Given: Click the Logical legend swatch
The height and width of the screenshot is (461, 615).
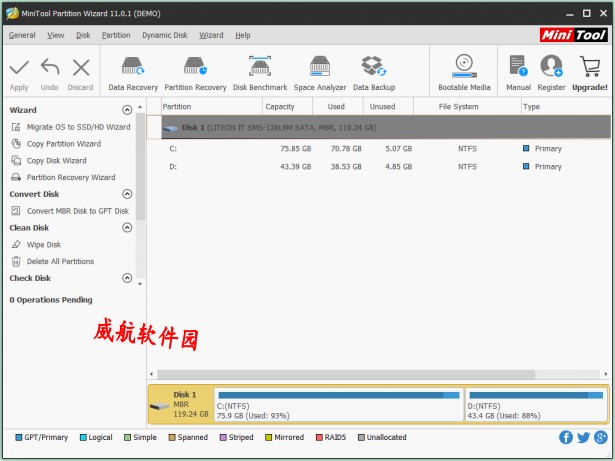Looking at the screenshot, I should coord(83,437).
